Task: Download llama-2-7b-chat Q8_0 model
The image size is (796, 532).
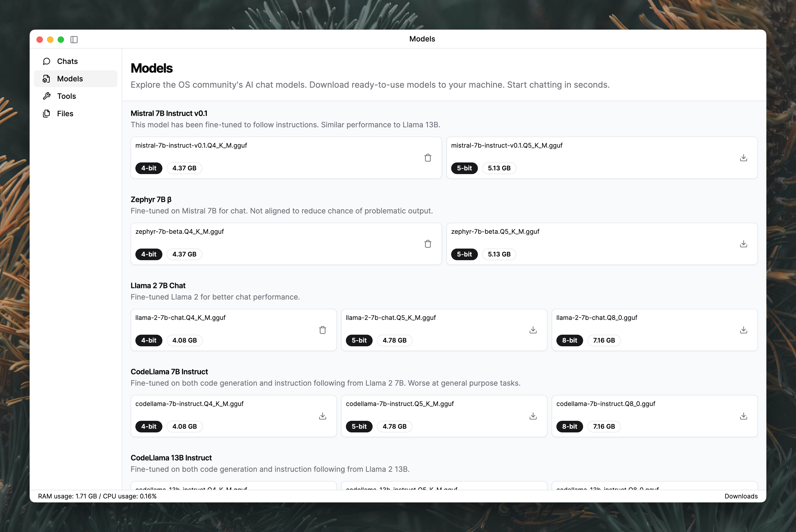Action: 743,330
